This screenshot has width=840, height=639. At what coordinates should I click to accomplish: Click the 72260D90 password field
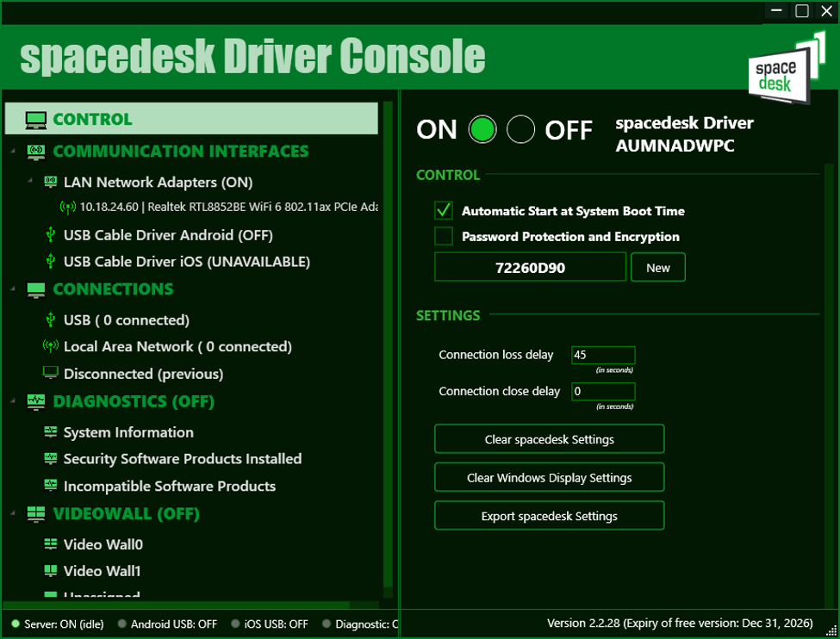coord(530,267)
